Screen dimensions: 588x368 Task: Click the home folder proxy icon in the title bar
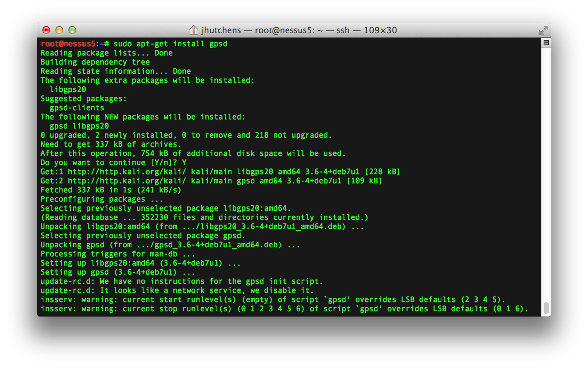click(194, 30)
